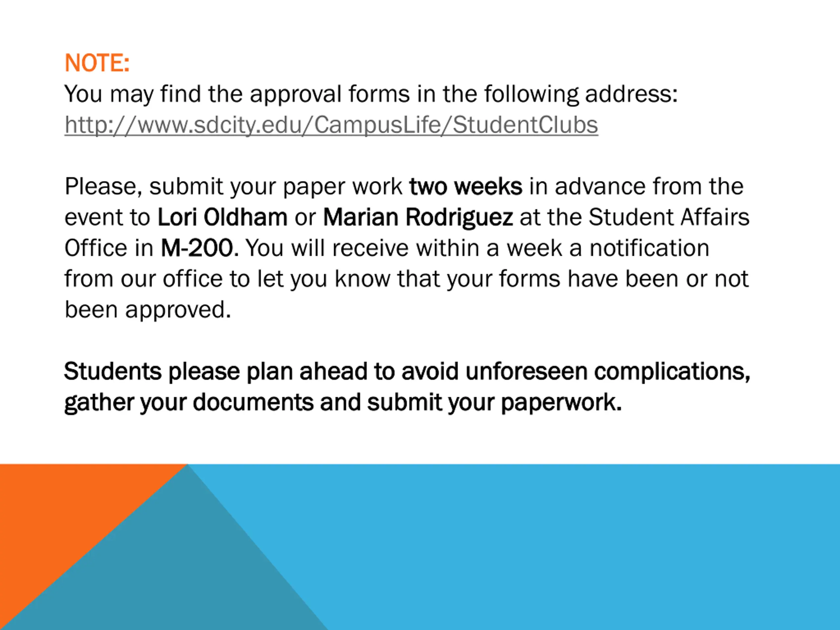
Task: Click the 'approval forms' sentence line
Action: (371, 94)
